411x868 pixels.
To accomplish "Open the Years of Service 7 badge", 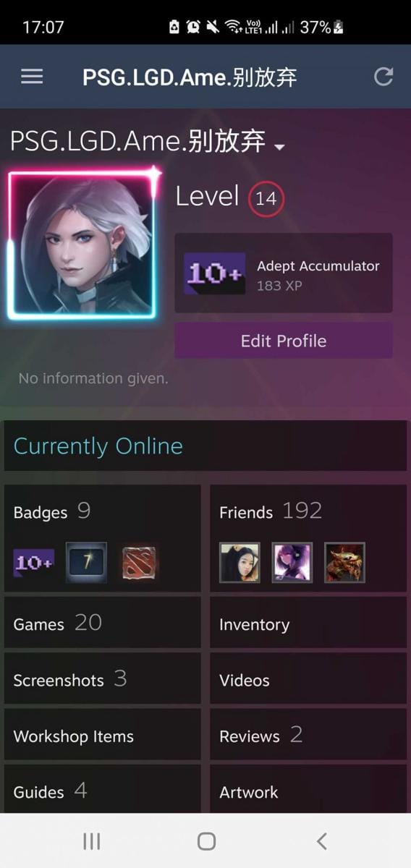I will 86,563.
